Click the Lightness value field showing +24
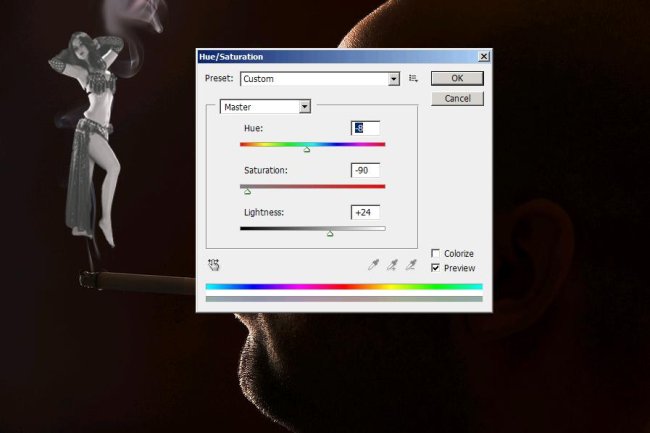 pos(365,213)
